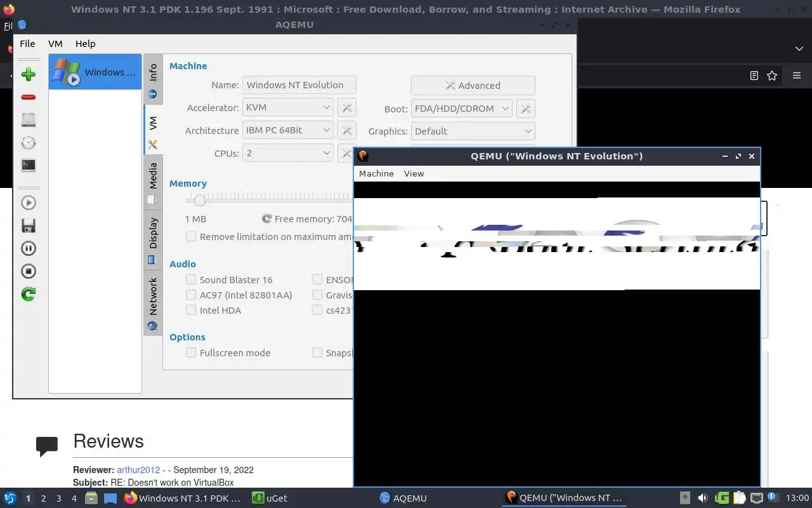Click the tools button beside Architecture

pos(347,131)
